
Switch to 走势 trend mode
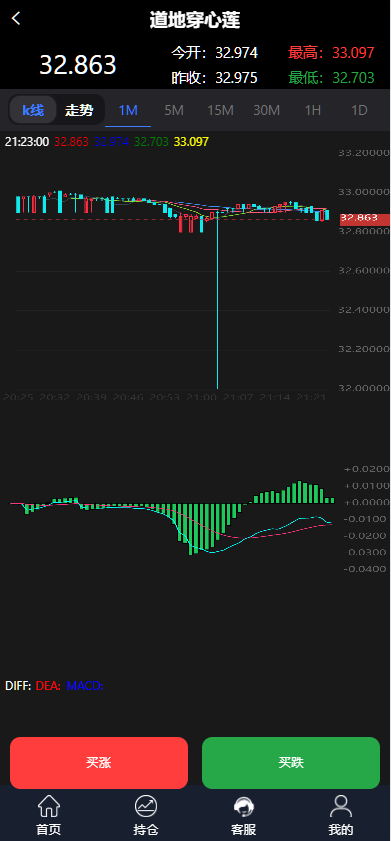(x=79, y=110)
